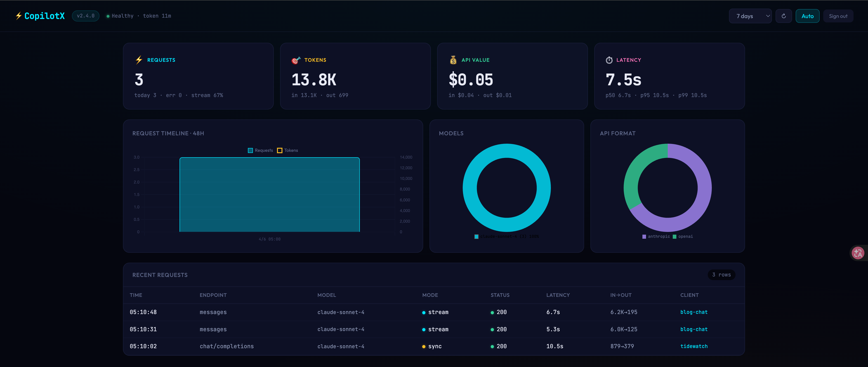Screen dimensions: 868x367
Task: Click the tidewatch client link
Action: 694,346
